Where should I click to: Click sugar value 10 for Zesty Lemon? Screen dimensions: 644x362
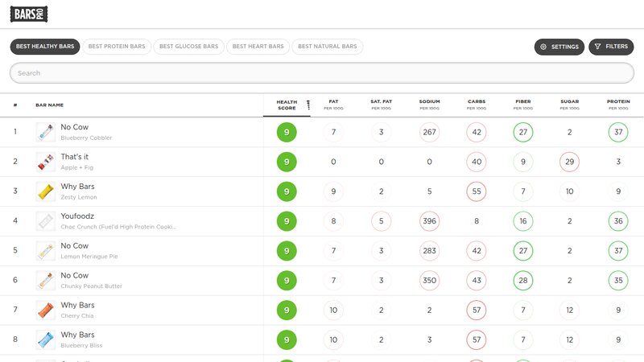click(x=570, y=191)
